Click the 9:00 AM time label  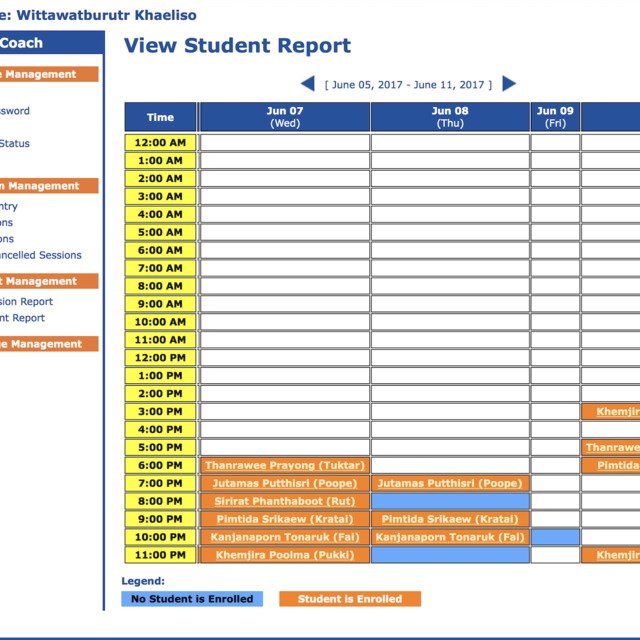(x=160, y=304)
